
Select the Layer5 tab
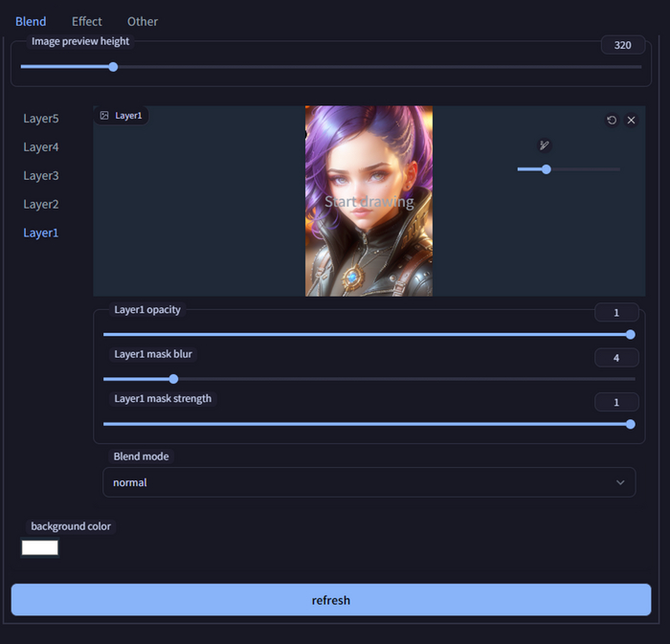pyautogui.click(x=41, y=119)
